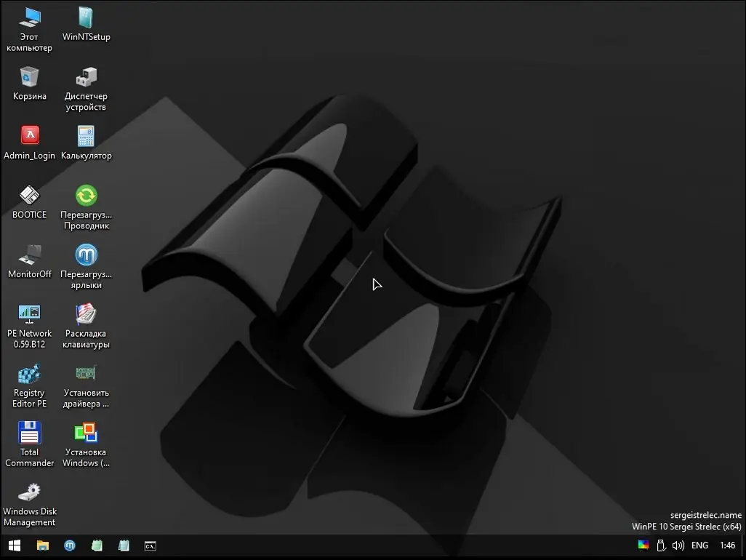The image size is (746, 560).
Task: Open the volume speaker tray icon
Action: tap(678, 545)
